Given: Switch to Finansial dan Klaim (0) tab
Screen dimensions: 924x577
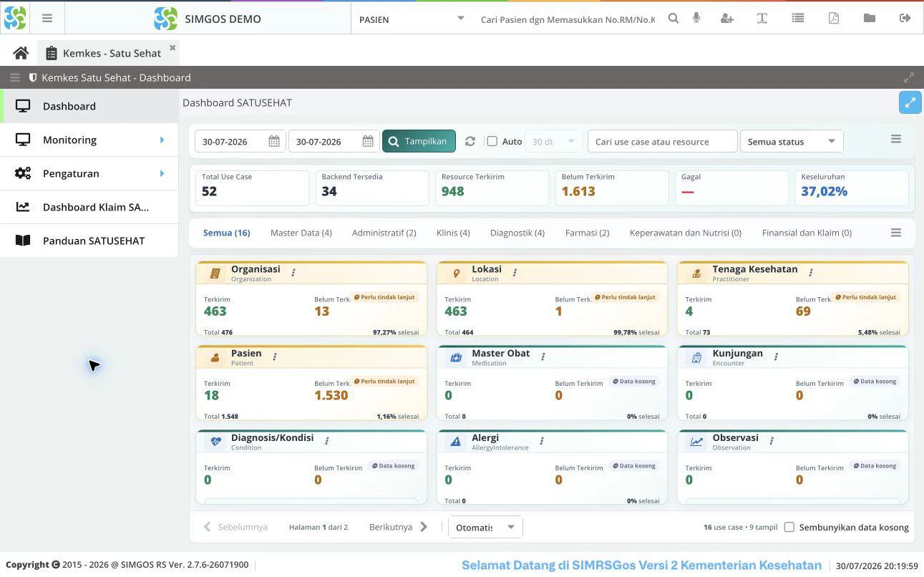Looking at the screenshot, I should pos(807,233).
